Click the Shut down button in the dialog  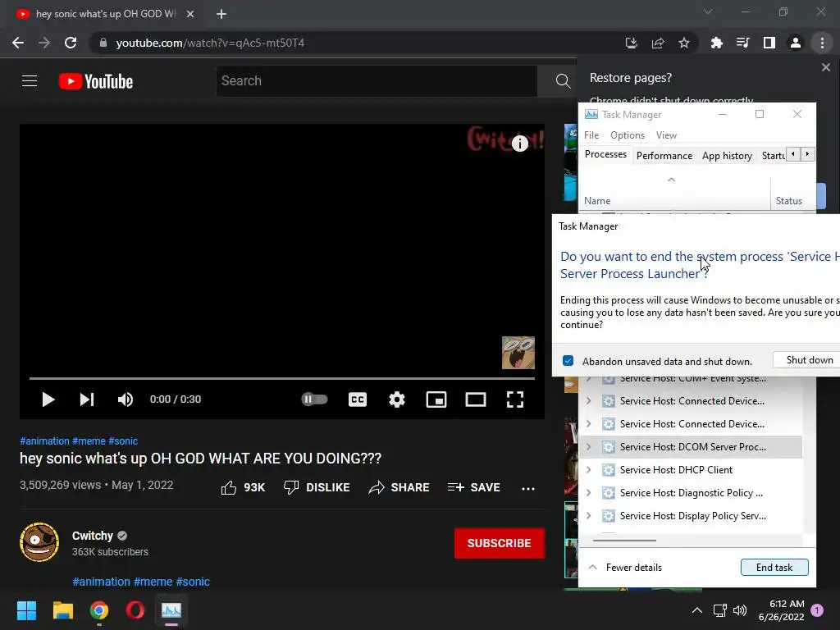pyautogui.click(x=807, y=360)
